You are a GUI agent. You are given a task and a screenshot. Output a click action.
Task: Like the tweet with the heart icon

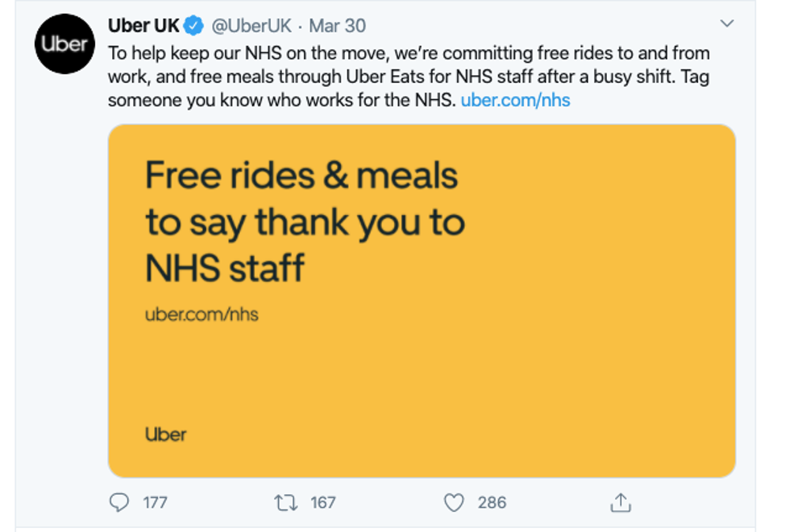tap(454, 502)
